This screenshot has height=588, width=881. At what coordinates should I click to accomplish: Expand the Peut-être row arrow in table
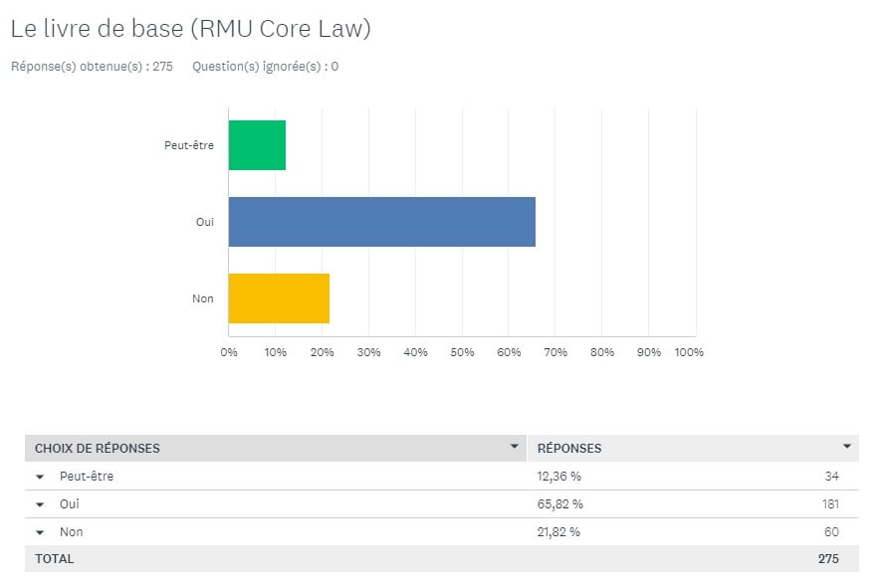coord(40,478)
